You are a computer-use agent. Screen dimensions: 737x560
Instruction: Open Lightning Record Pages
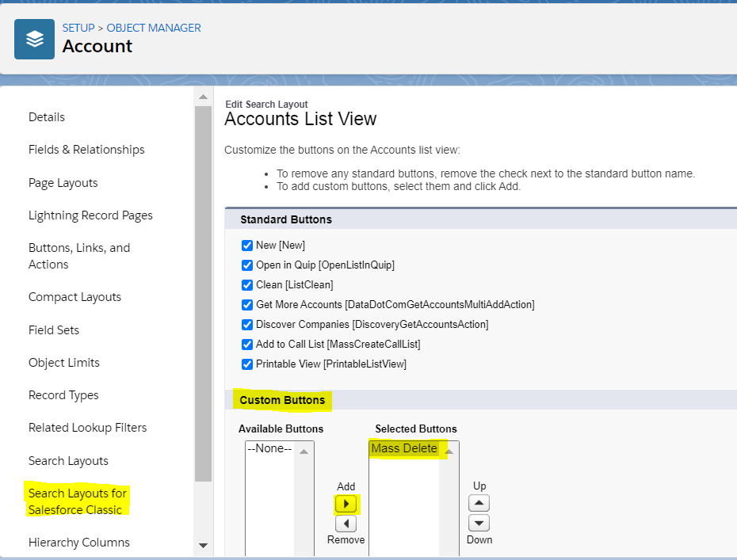click(90, 215)
